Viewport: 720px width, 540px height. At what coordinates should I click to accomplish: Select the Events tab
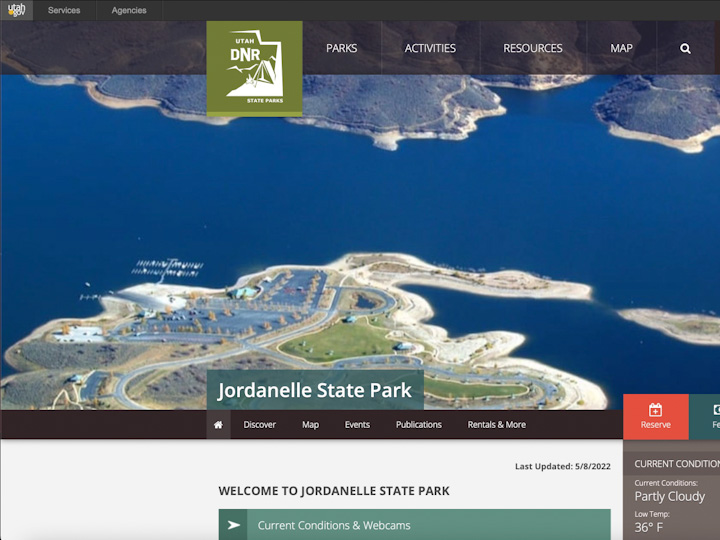point(357,425)
